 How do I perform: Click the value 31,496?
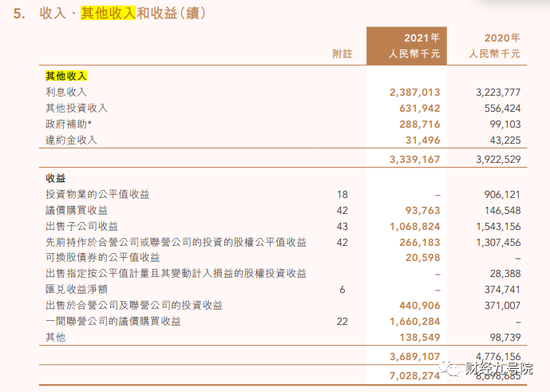423,140
